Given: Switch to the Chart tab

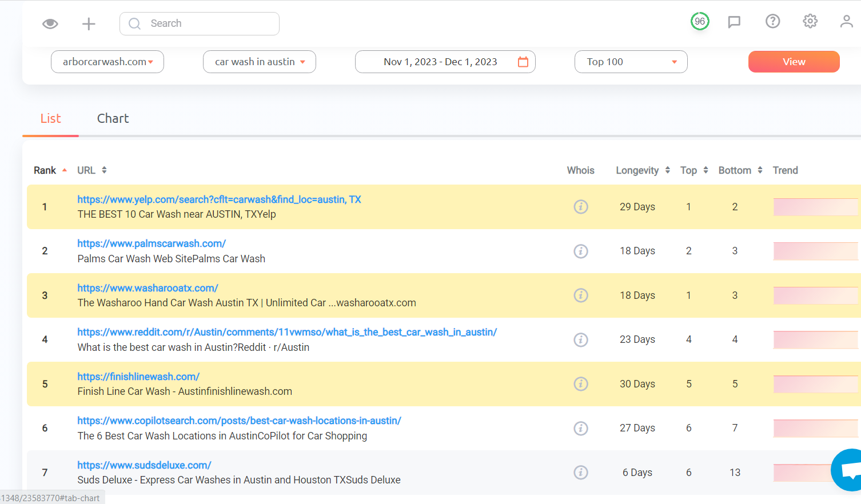Looking at the screenshot, I should click(113, 118).
